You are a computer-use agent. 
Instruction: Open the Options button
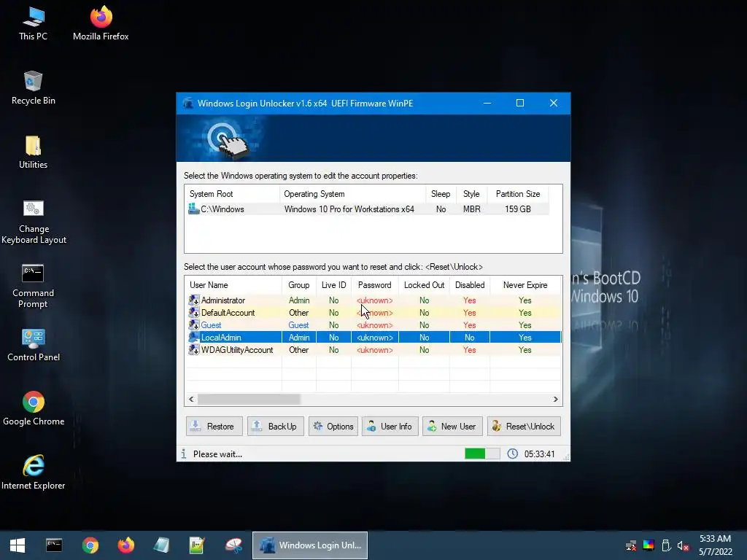click(x=333, y=426)
